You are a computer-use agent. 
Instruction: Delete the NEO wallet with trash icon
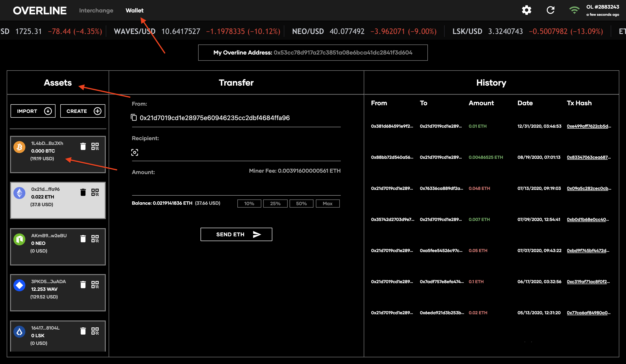pyautogui.click(x=83, y=239)
